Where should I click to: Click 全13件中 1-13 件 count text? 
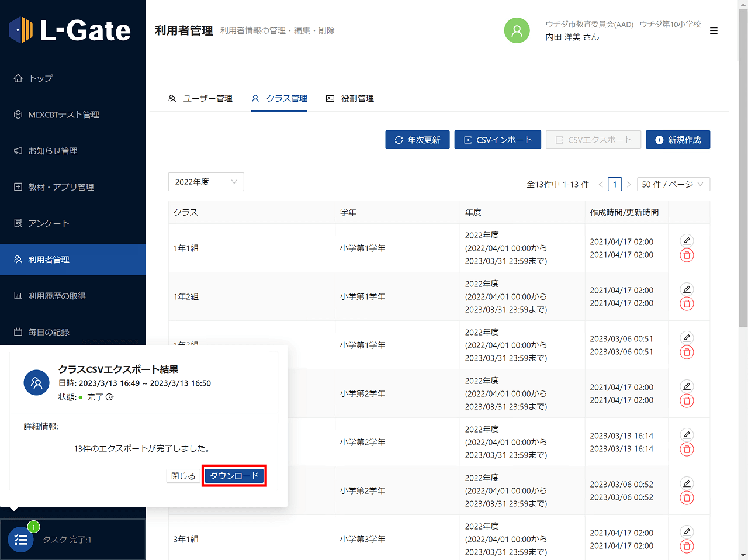click(x=558, y=184)
